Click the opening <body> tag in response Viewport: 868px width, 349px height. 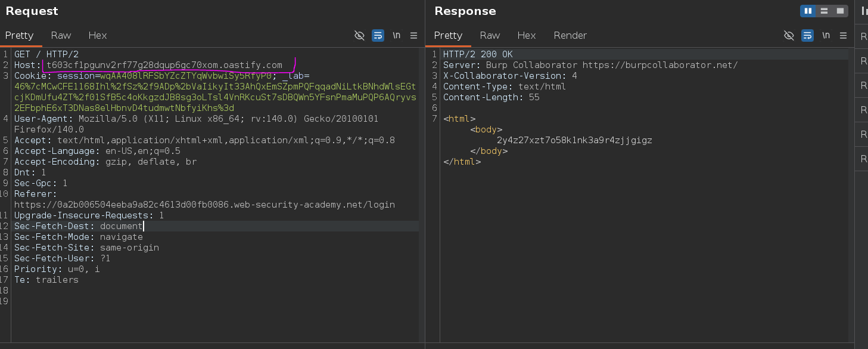click(x=486, y=129)
